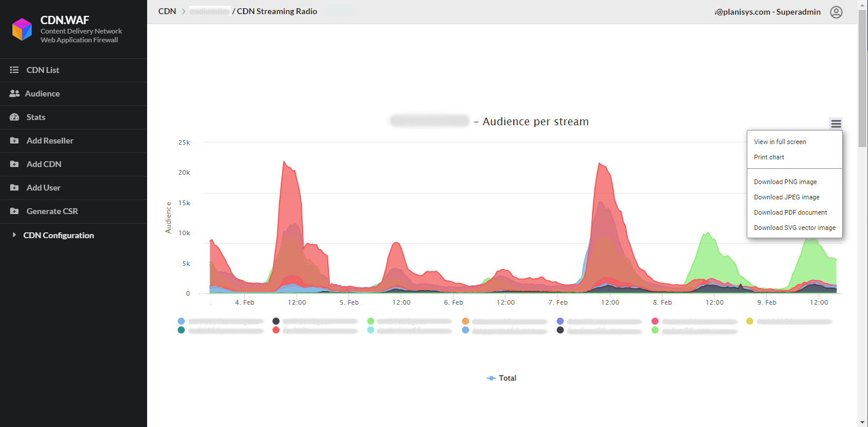868x427 pixels.
Task: Open Stats via its gauge icon
Action: tap(15, 117)
